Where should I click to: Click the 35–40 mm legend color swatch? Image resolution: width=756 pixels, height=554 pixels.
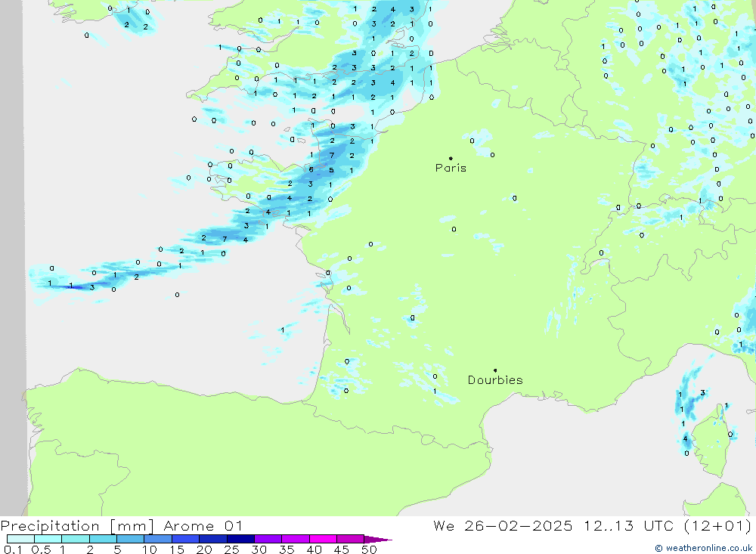point(296,539)
